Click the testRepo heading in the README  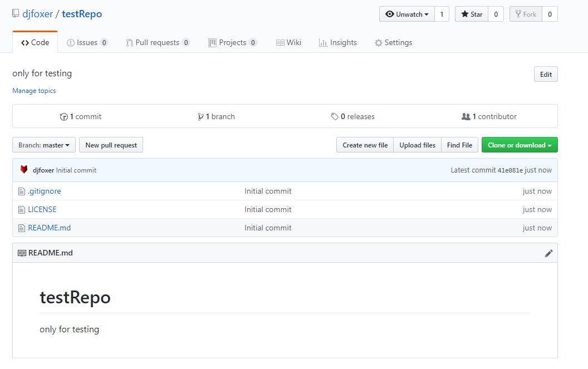(75, 297)
